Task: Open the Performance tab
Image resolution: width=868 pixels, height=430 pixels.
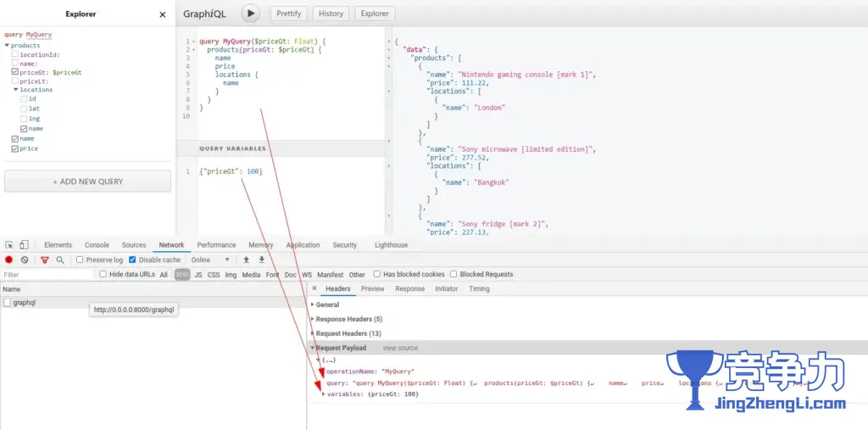Action: (x=216, y=245)
